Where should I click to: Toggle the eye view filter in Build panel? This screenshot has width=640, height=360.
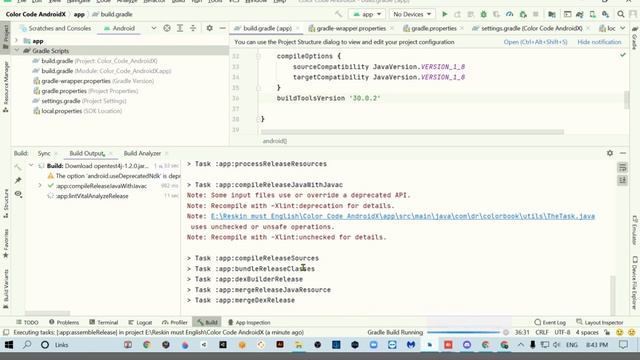(18, 194)
